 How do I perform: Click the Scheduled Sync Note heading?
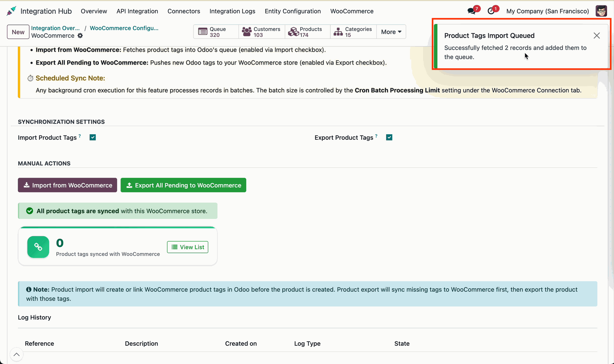tap(70, 78)
